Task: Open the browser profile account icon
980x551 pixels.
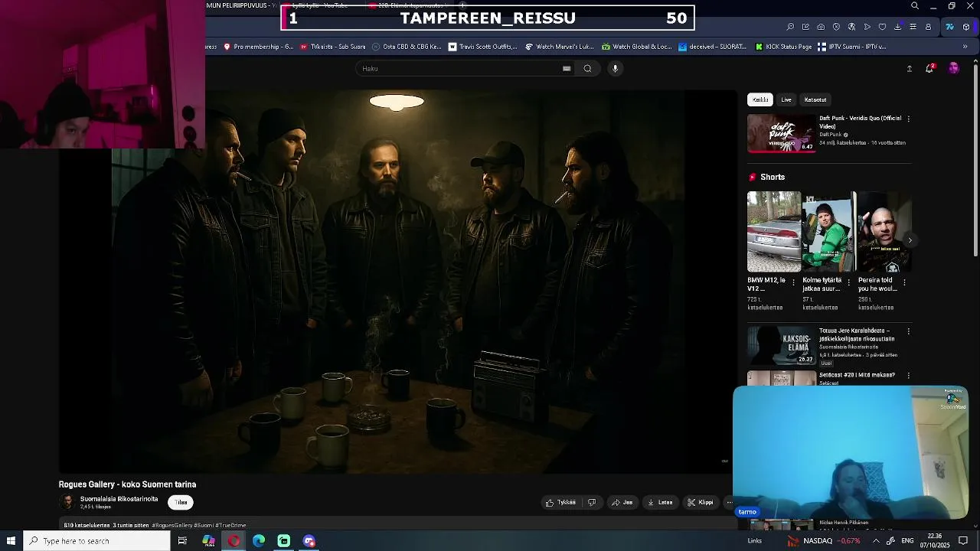Action: point(928,27)
